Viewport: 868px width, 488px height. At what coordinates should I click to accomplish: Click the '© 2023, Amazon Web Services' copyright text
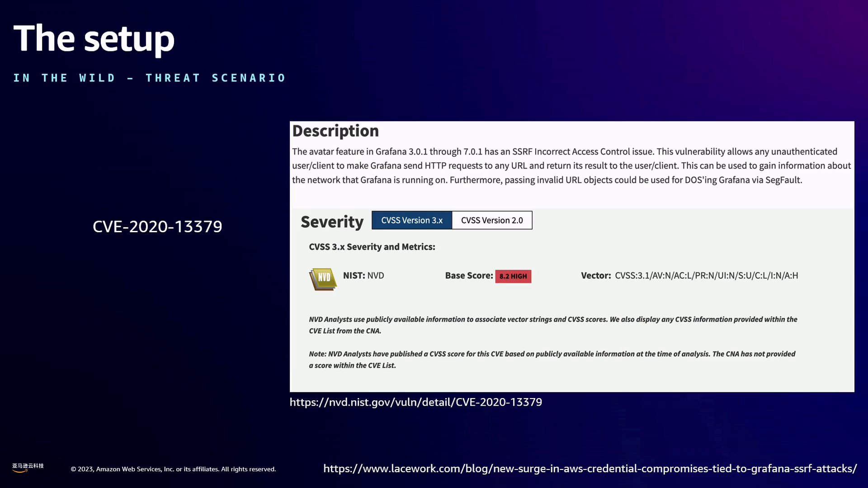click(x=173, y=469)
